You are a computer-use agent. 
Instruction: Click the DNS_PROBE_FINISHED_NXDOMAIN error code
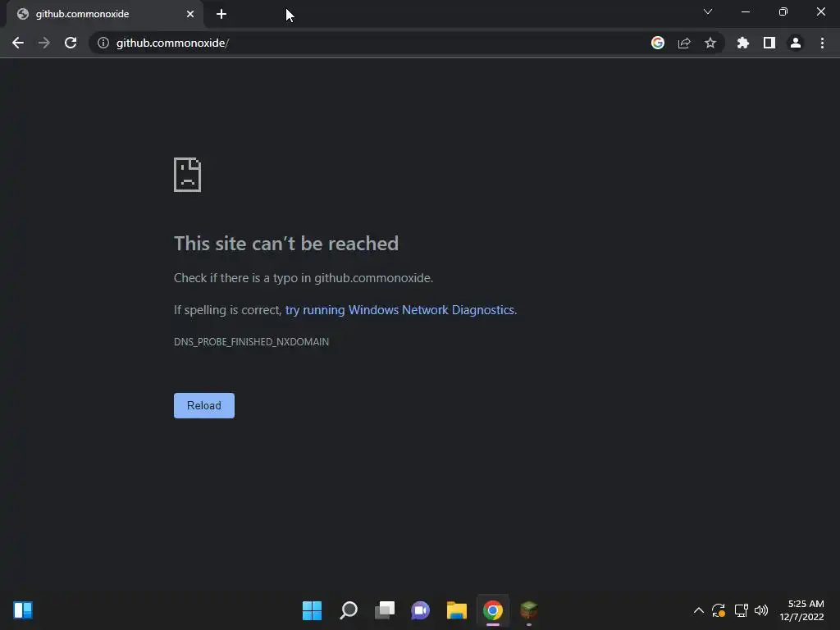point(251,342)
